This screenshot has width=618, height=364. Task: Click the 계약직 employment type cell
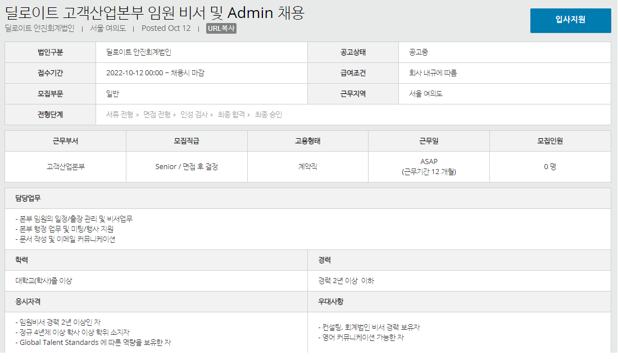coord(307,167)
